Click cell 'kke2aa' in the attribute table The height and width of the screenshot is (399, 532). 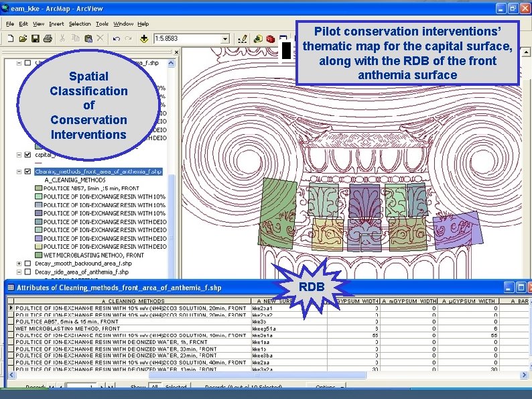pos(289,362)
